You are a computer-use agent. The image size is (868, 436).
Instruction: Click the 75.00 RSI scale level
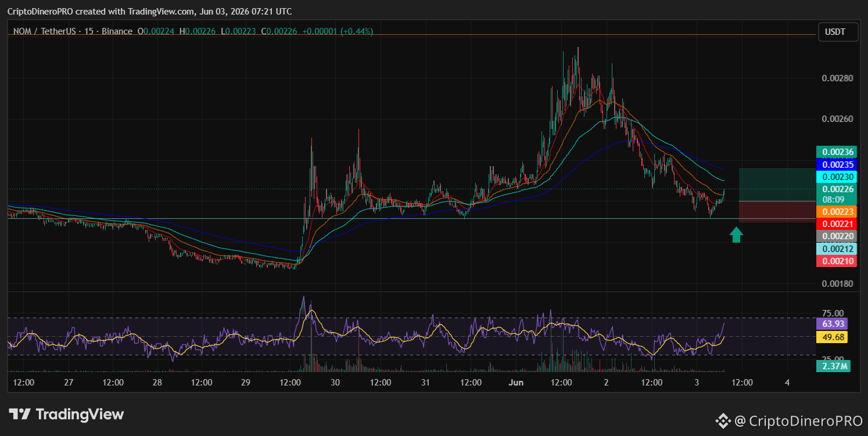[832, 314]
